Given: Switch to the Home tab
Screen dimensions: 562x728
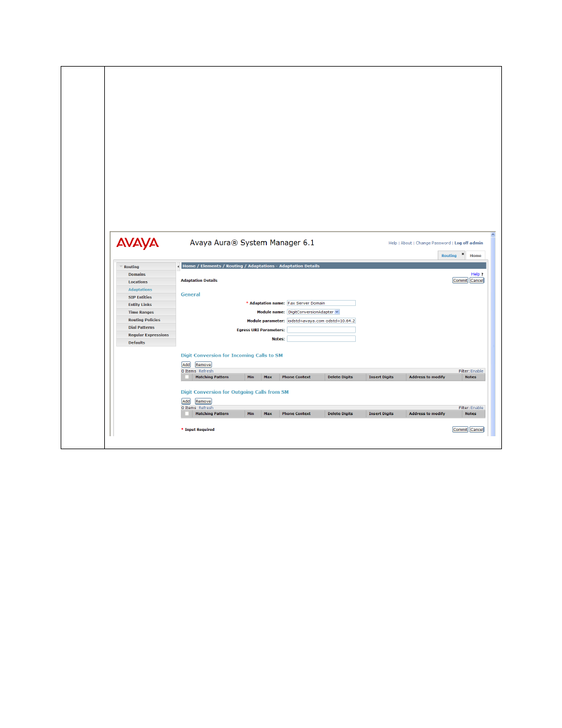Looking at the screenshot, I should coord(475,256).
